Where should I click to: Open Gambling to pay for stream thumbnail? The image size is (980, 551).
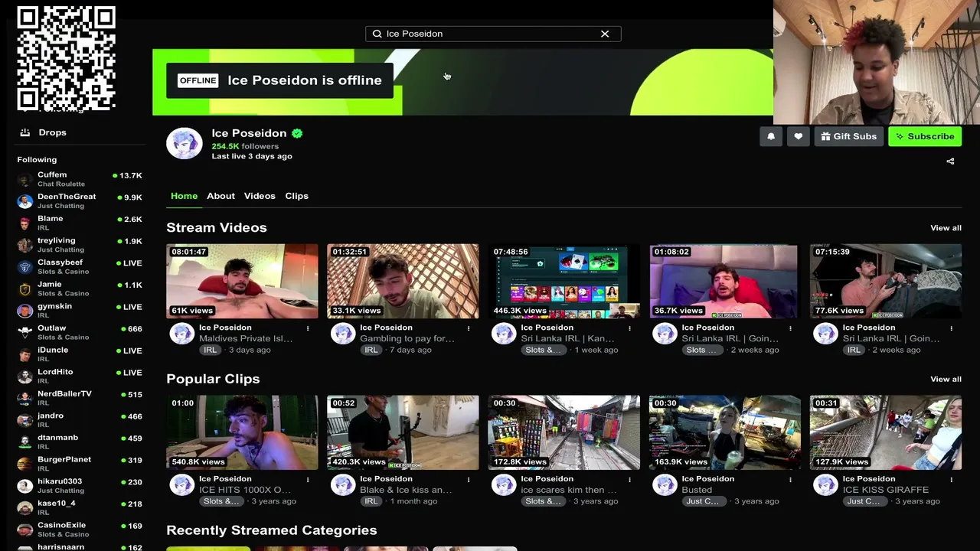click(403, 281)
